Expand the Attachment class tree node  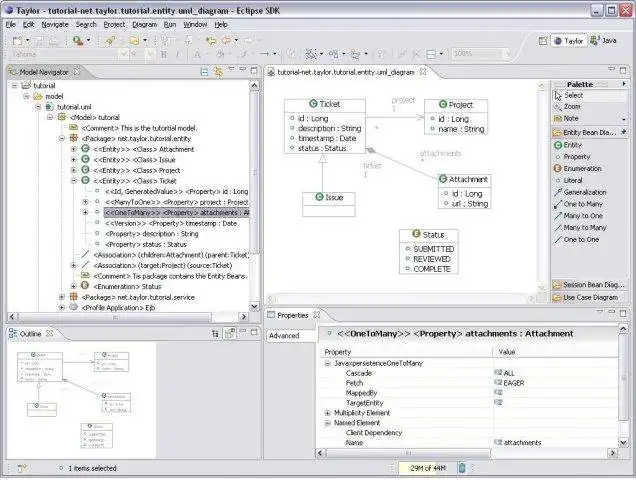pos(74,149)
